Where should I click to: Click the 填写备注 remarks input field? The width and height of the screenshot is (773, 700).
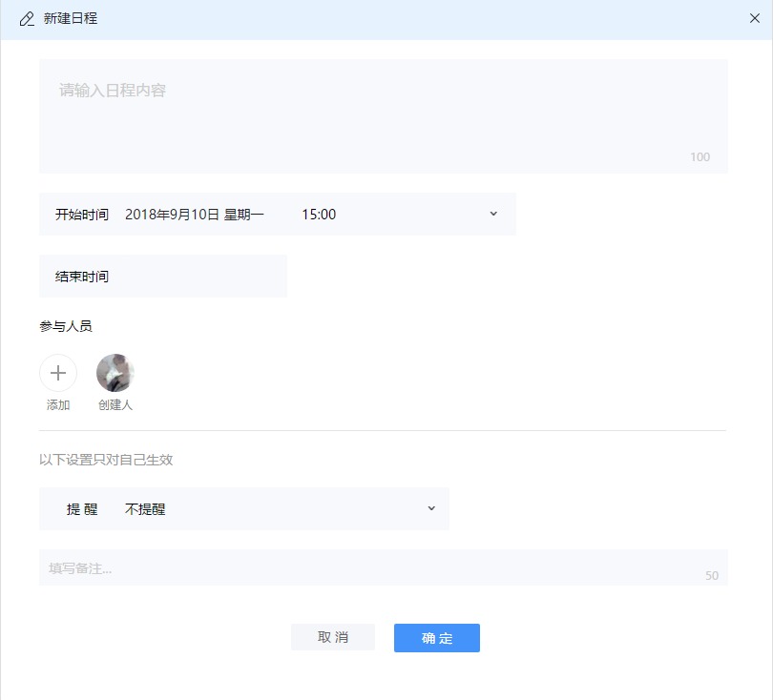(x=382, y=567)
